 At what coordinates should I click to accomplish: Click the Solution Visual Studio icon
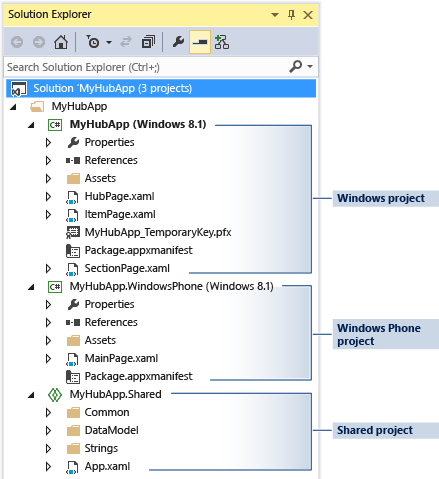point(19,89)
